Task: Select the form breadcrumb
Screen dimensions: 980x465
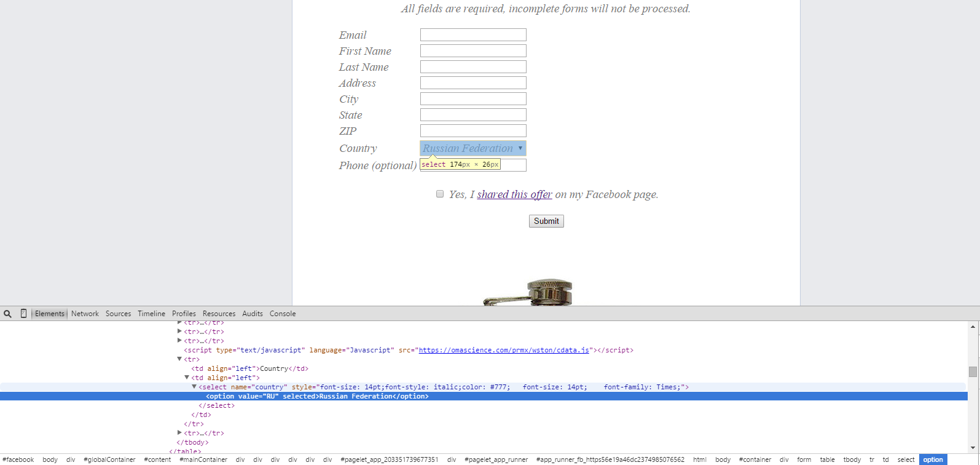Action: tap(804, 459)
